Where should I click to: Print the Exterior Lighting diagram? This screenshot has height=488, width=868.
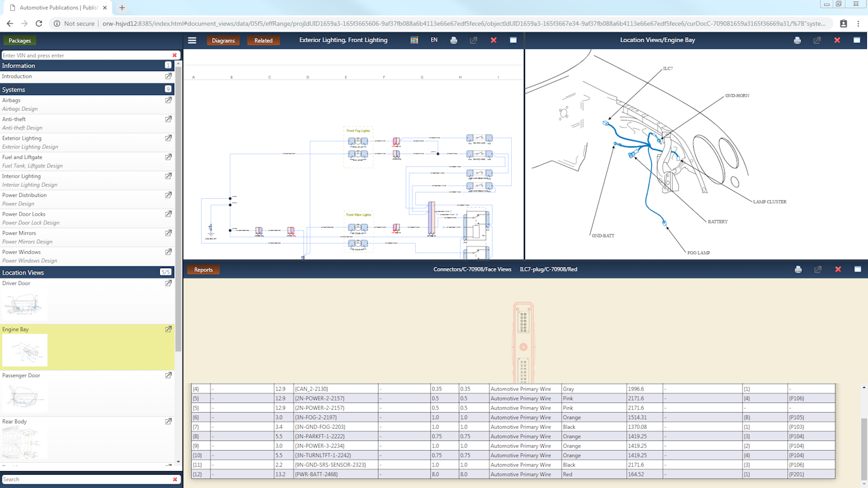point(454,40)
